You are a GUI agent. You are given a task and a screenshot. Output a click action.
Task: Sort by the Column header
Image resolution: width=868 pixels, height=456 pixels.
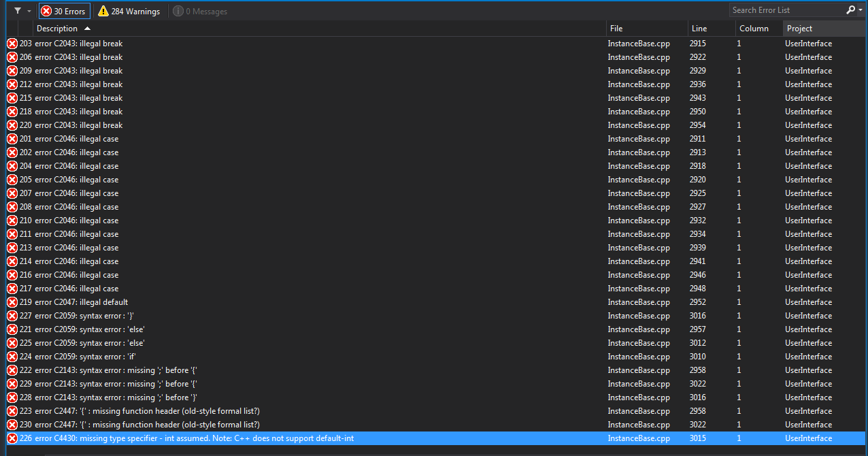[x=759, y=29]
